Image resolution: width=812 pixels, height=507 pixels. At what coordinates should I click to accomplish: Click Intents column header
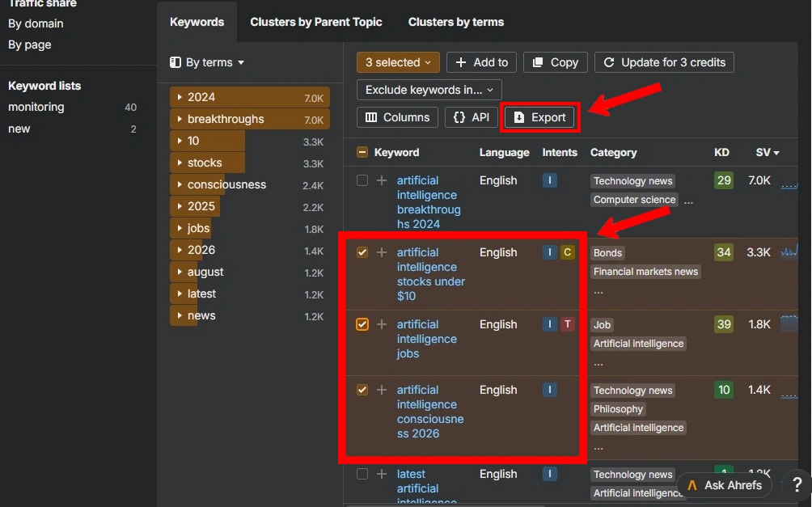(560, 152)
